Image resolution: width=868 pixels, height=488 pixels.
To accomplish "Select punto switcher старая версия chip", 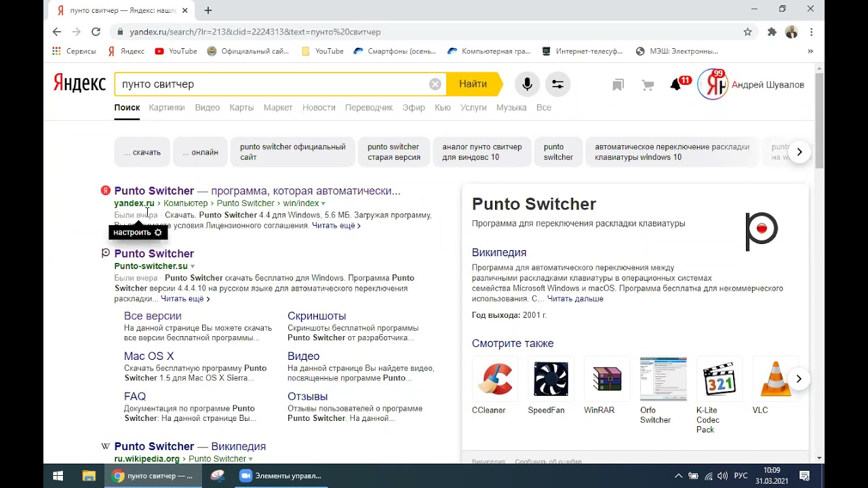I will coord(394,152).
